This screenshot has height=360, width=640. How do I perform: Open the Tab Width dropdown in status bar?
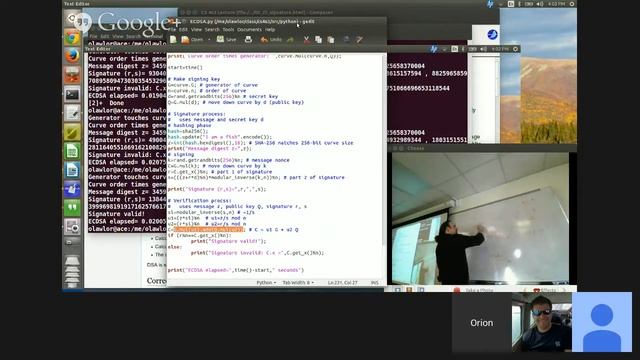tap(298, 282)
